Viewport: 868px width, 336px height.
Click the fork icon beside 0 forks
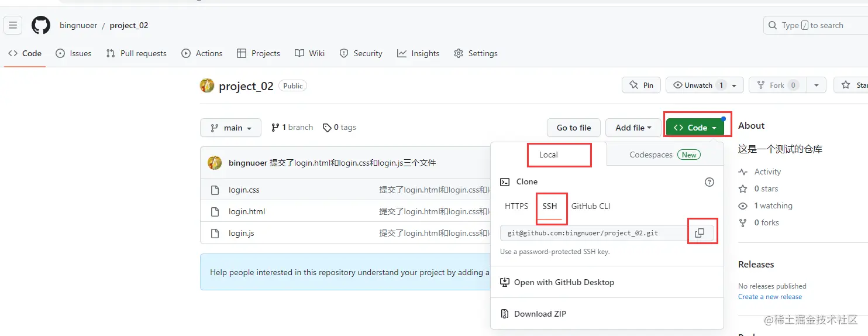pos(743,223)
